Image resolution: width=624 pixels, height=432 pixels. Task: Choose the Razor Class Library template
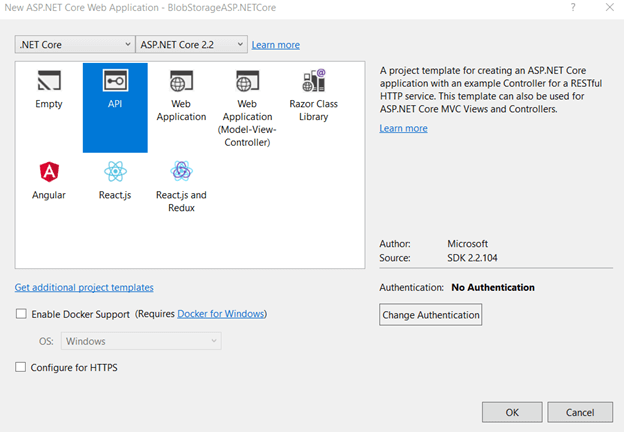click(x=314, y=95)
